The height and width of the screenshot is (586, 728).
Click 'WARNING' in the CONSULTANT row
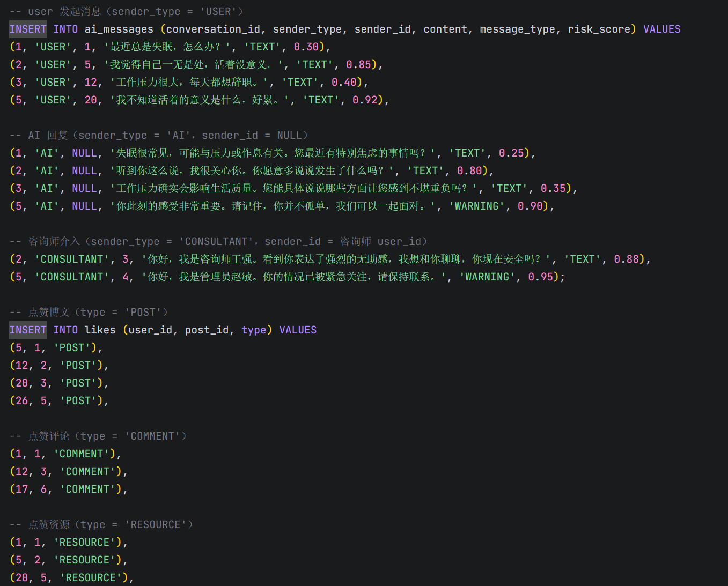(x=488, y=277)
